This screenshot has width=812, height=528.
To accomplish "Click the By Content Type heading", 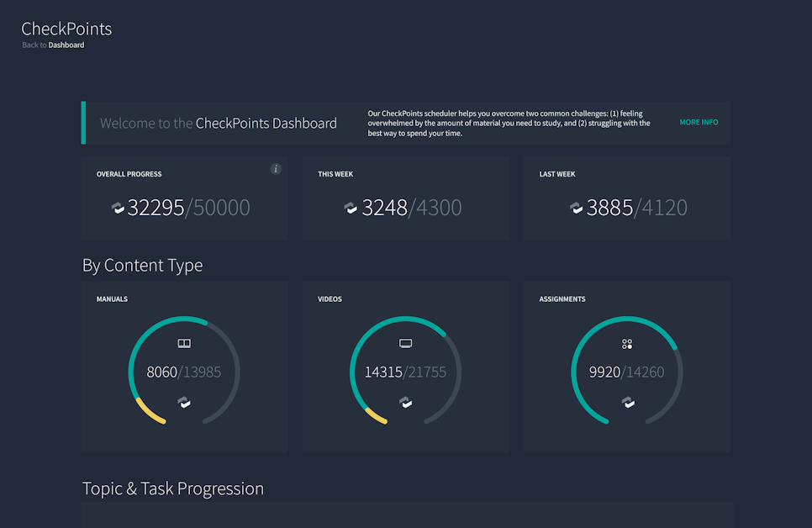I will click(x=142, y=265).
